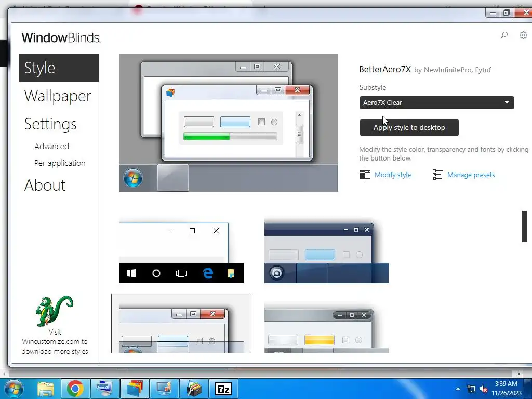Visit Wincustomize.com to download more styles
The width and height of the screenshot is (532, 399).
(55, 342)
